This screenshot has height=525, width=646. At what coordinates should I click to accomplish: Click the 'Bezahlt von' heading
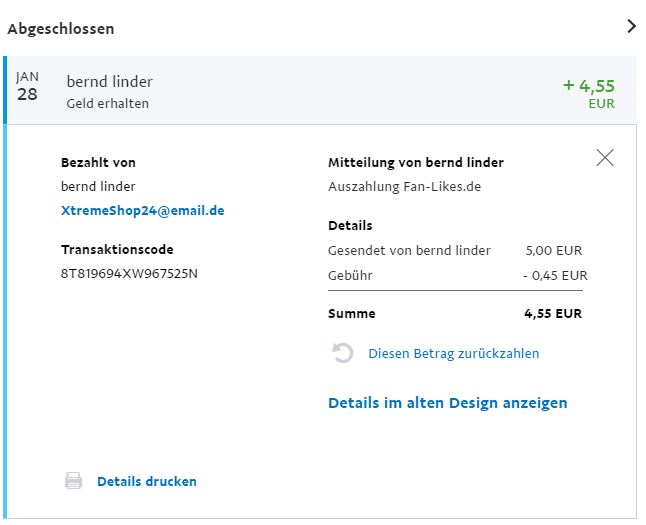(98, 162)
